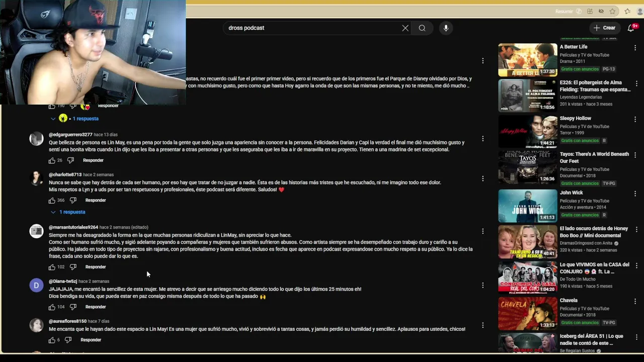This screenshot has height=362, width=644.
Task: Click Resumir in the address bar
Action: click(x=564, y=12)
